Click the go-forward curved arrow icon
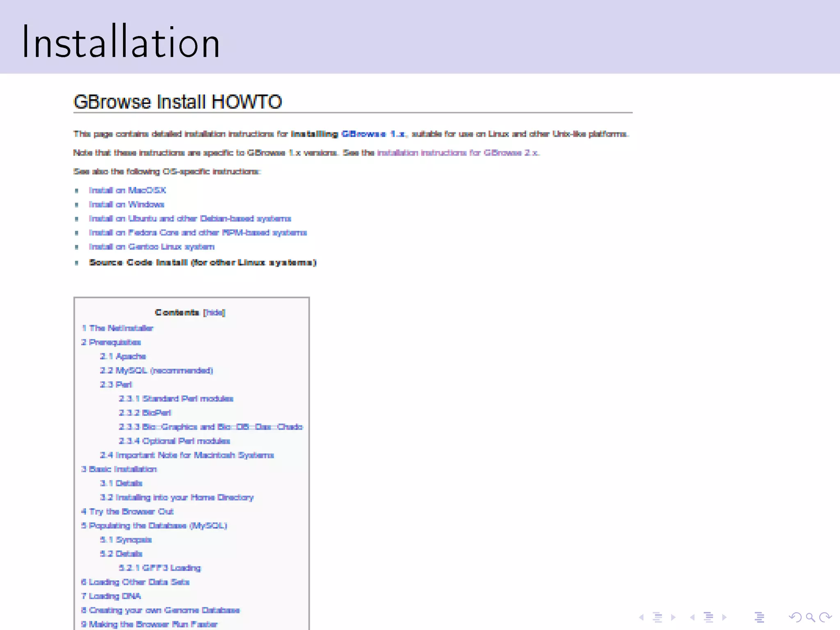840x630 pixels. 825,617
